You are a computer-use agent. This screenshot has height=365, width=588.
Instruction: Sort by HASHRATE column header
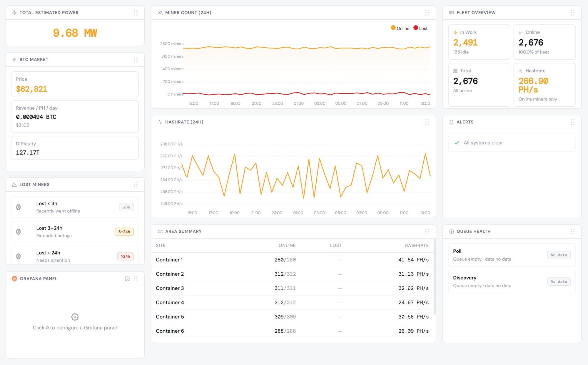coord(417,245)
